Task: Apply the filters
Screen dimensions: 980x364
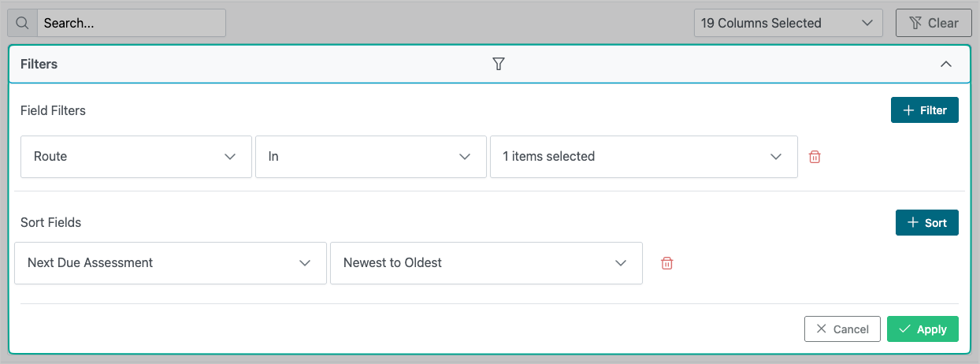Action: [922, 329]
